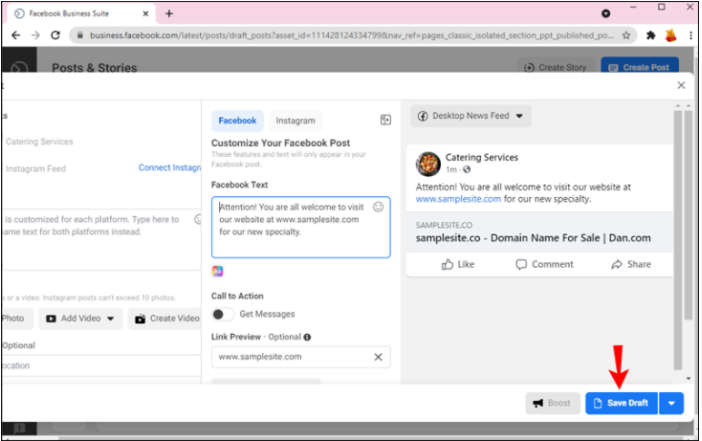
Task: Click the location field in left panel
Action: coord(101,366)
